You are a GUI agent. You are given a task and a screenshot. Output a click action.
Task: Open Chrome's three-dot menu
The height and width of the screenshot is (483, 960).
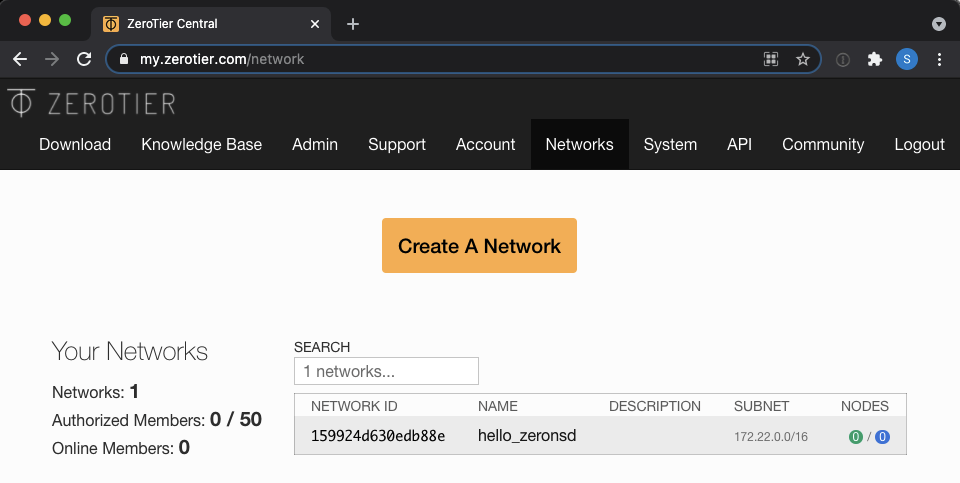939,59
